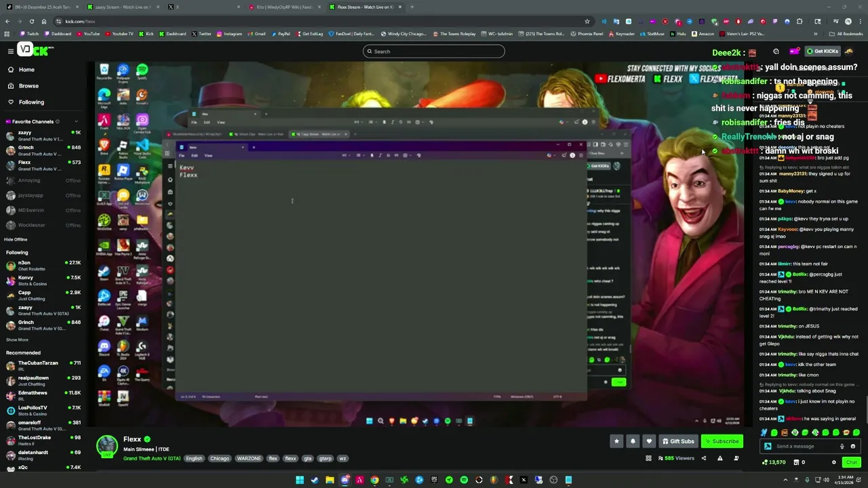Click the browser home button
This screenshot has height=488, width=868.
pyautogui.click(x=43, y=21)
